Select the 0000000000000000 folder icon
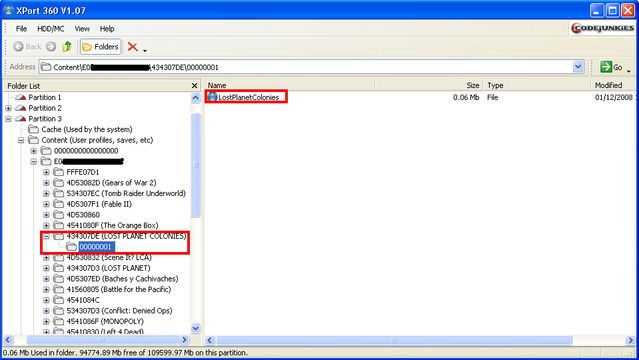The image size is (639, 360). tap(46, 151)
